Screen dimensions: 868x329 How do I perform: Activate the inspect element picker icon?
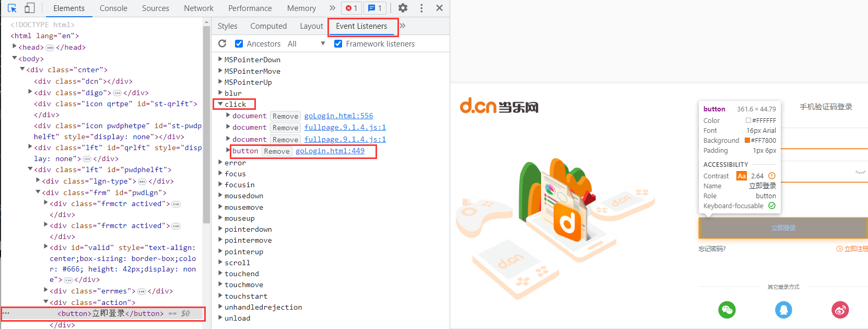pyautogui.click(x=13, y=8)
